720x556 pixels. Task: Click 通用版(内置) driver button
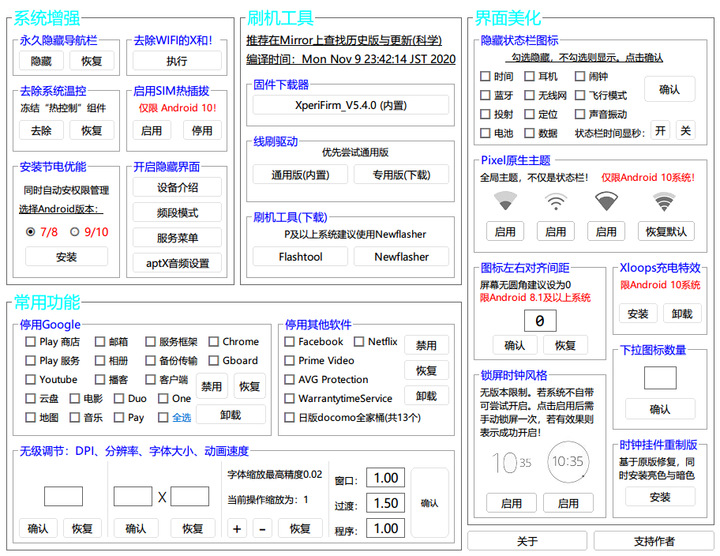pyautogui.click(x=300, y=174)
